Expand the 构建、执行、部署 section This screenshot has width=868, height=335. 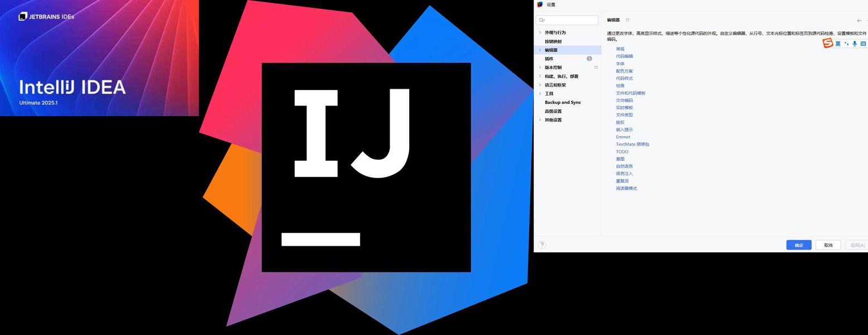(540, 76)
